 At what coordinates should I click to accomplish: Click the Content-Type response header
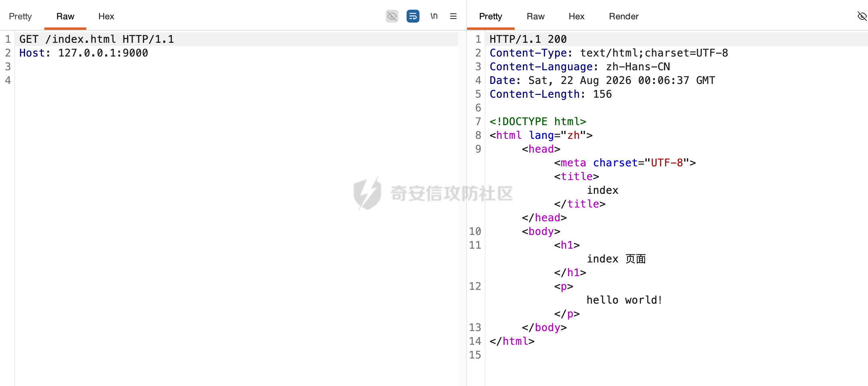[x=609, y=53]
